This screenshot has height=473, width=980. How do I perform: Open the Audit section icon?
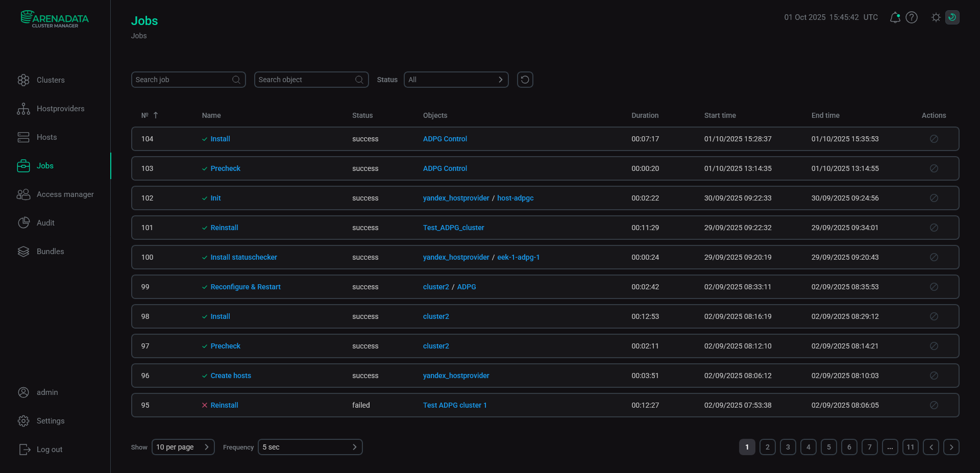(23, 222)
